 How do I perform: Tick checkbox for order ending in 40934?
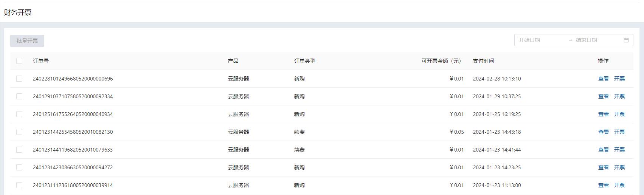click(x=19, y=114)
